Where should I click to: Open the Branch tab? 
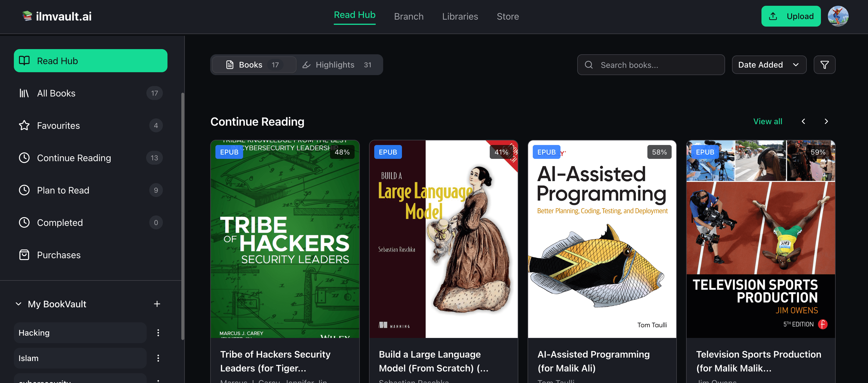409,16
